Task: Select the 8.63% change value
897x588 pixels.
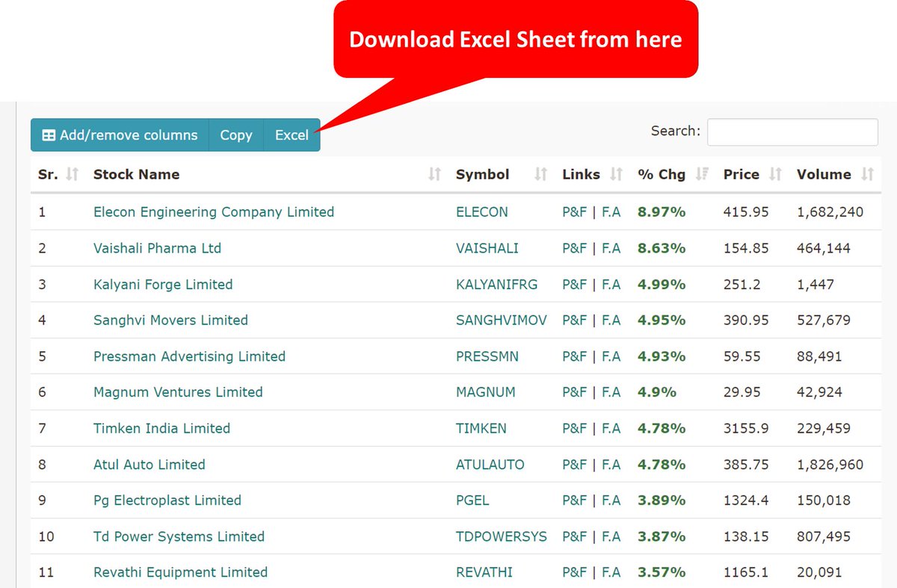Action: 662,248
